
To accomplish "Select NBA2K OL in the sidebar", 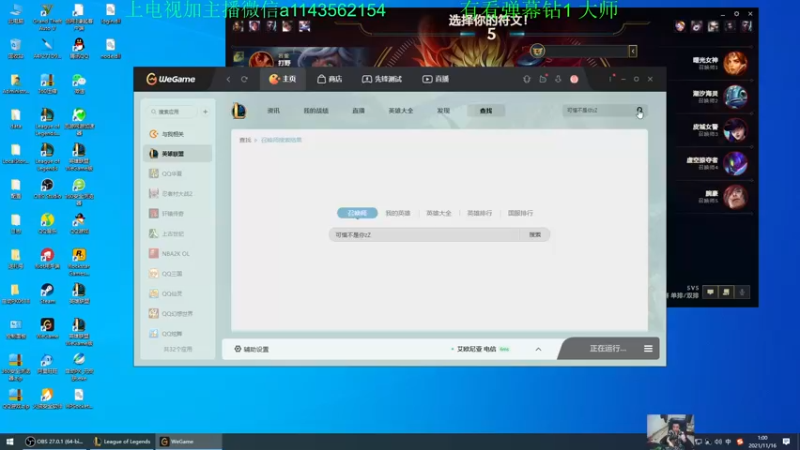I will pyautogui.click(x=178, y=254).
